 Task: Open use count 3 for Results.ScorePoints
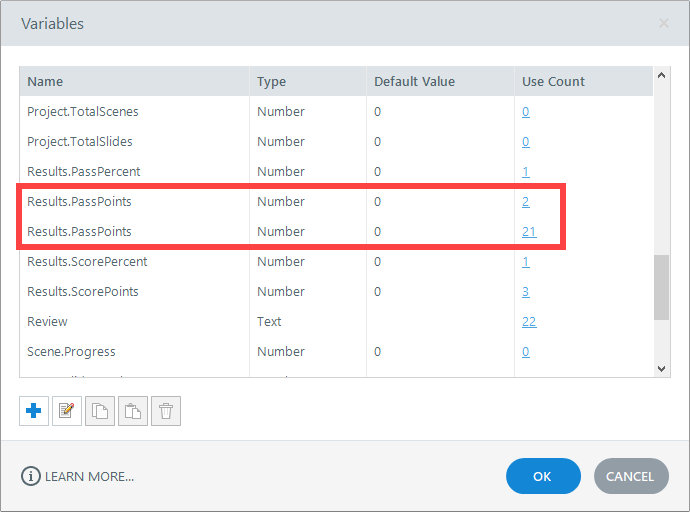tap(526, 292)
